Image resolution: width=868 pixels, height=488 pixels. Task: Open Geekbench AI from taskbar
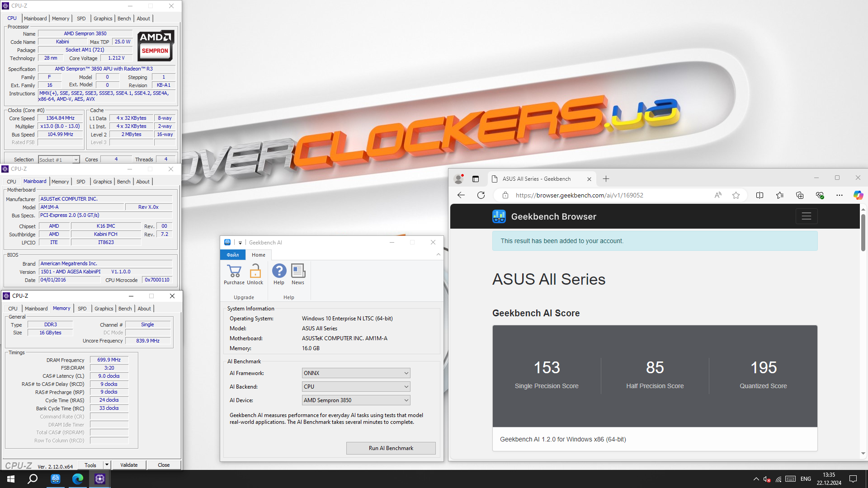[56, 479]
